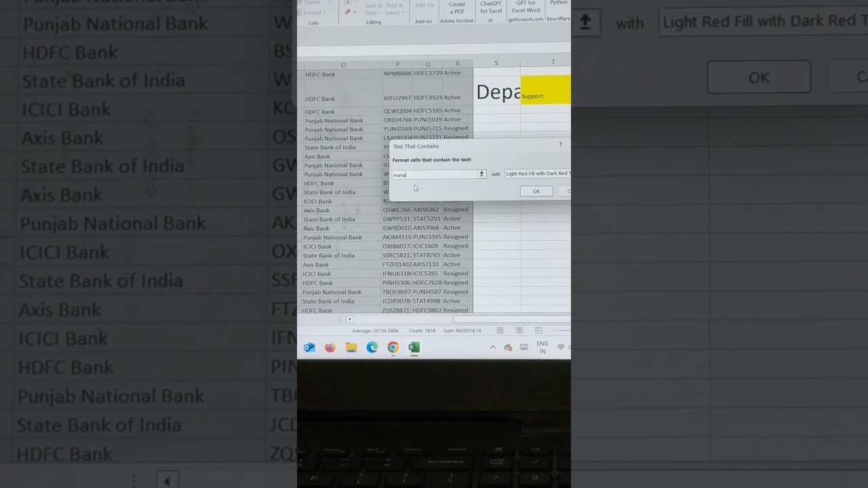The height and width of the screenshot is (488, 868).
Task: Click the status bar Average value 28734.3806
Action: tap(375, 331)
